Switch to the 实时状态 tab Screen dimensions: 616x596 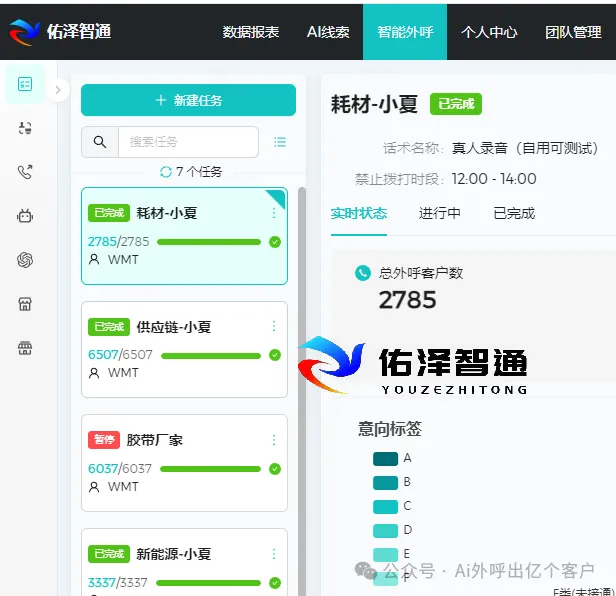(x=359, y=213)
